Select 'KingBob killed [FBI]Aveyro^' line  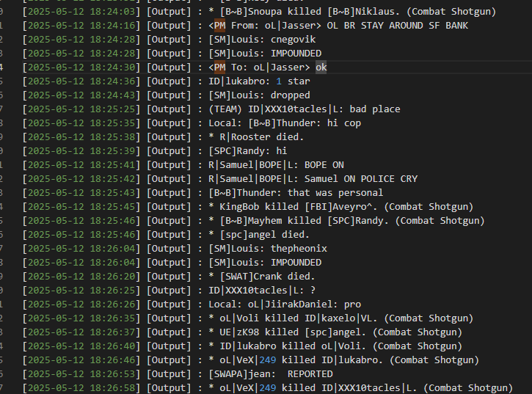coord(248,206)
